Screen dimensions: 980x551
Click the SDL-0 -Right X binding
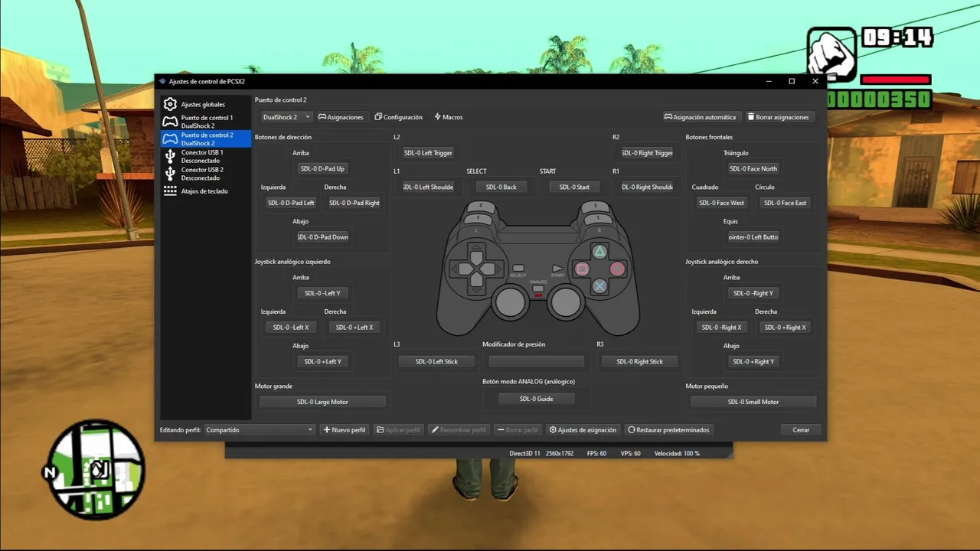[x=721, y=328]
